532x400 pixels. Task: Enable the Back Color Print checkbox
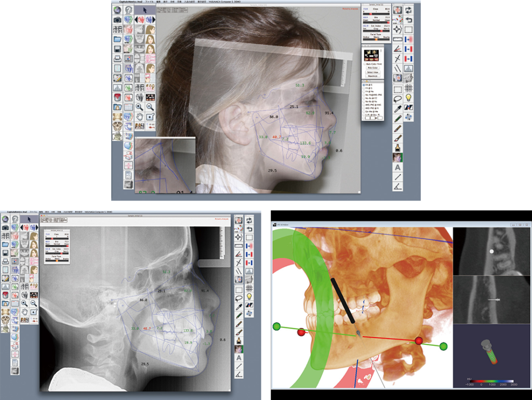tap(365, 64)
